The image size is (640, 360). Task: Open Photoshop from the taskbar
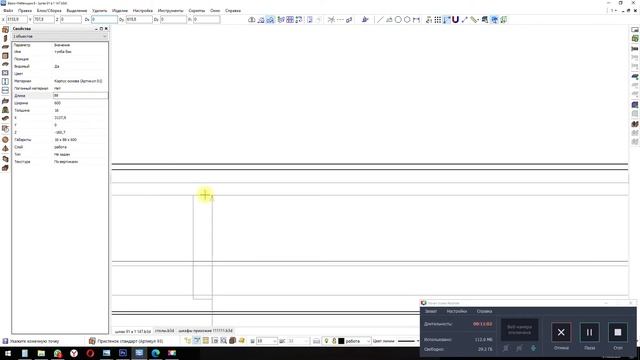(x=122, y=353)
